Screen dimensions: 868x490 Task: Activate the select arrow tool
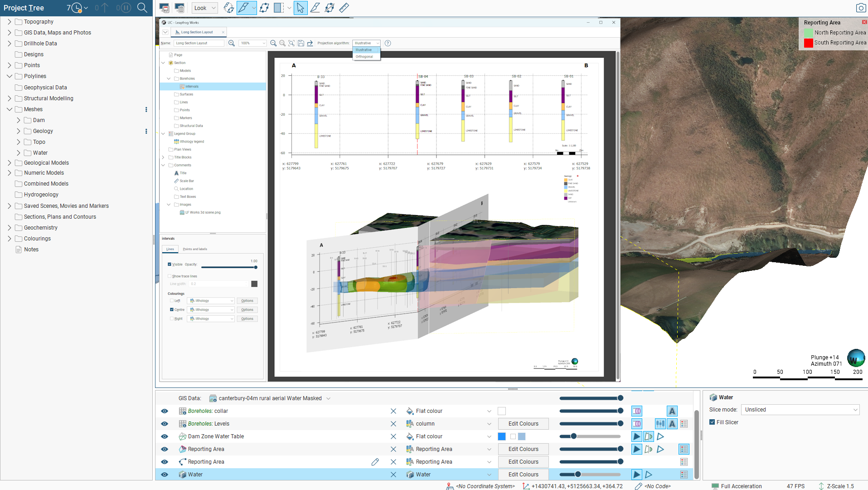pyautogui.click(x=300, y=8)
